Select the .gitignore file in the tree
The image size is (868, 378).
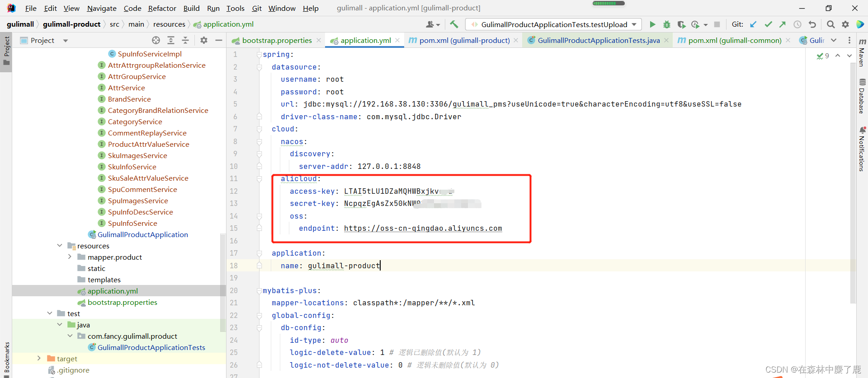click(x=73, y=370)
